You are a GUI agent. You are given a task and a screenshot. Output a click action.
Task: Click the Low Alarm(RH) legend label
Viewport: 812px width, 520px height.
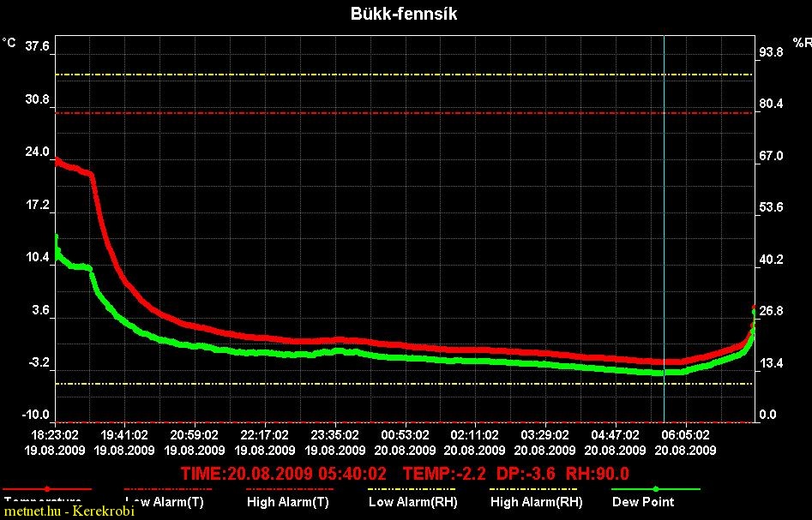[x=412, y=502]
